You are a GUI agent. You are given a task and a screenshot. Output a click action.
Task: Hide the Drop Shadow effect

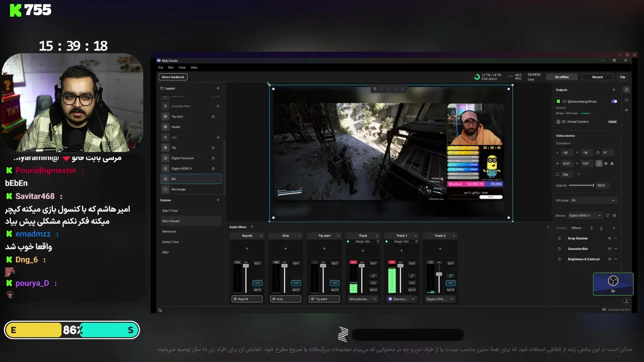[x=609, y=238]
